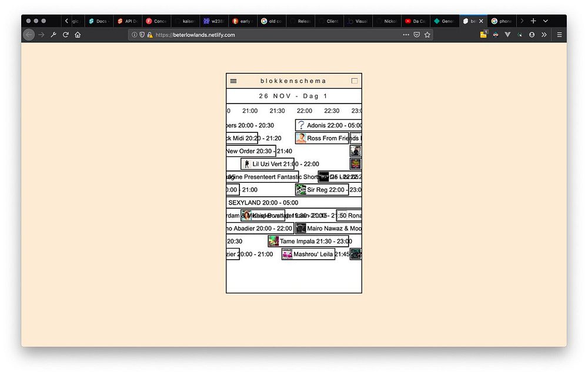588x375 pixels.
Task: Open the Sir Reg artist thumbnail
Action: coord(300,190)
